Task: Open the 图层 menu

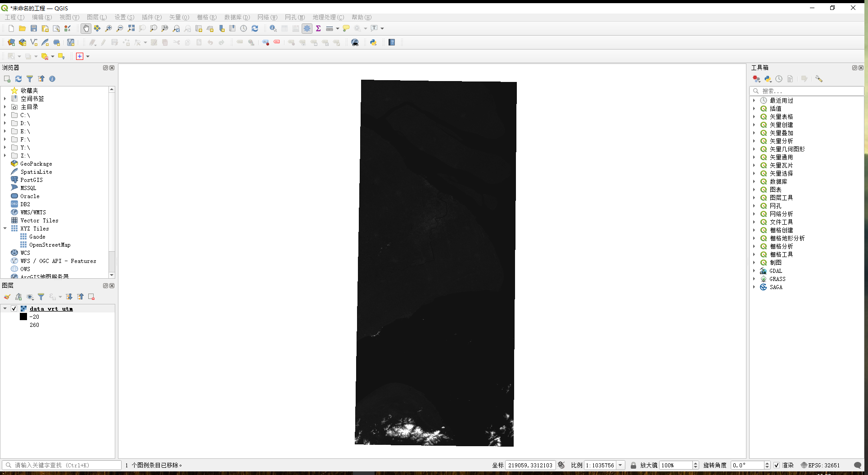Action: (97, 17)
